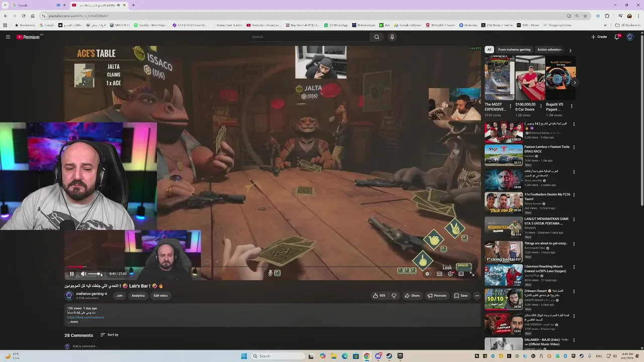
Task: Open options for Fastest Lambos v Fastest Tesla video
Action: [x=574, y=147]
